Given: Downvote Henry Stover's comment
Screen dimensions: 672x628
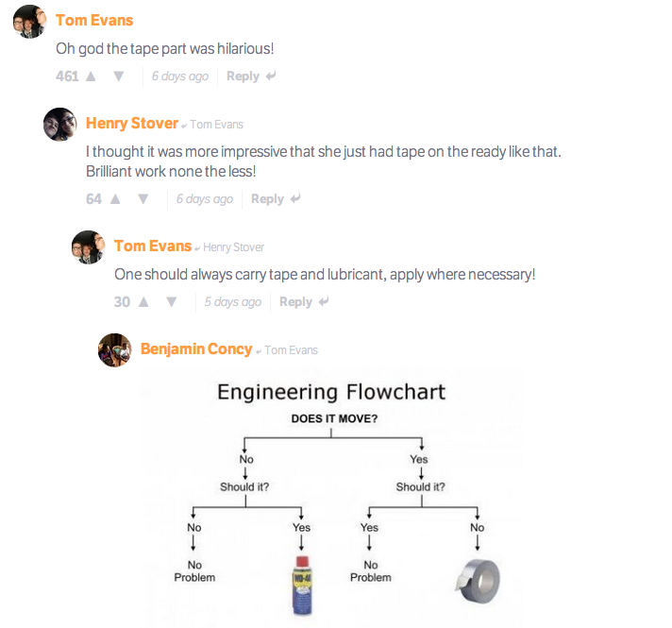Looking at the screenshot, I should (x=143, y=199).
